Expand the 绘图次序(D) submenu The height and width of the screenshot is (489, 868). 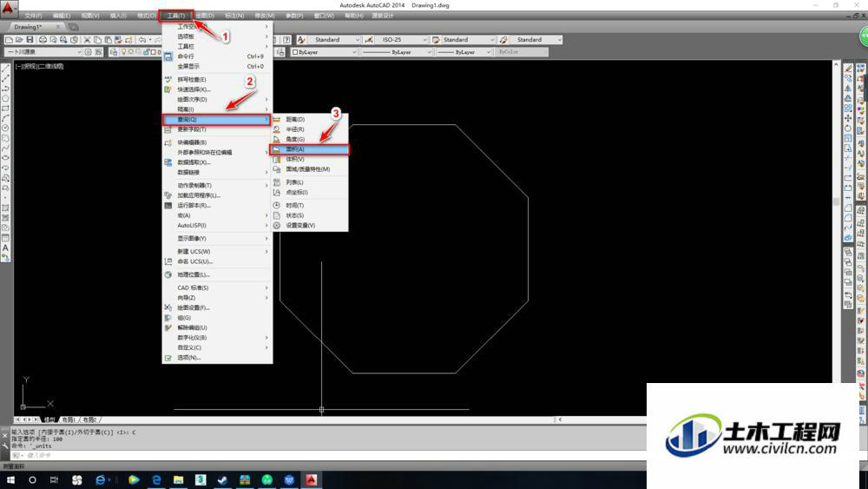pyautogui.click(x=217, y=100)
